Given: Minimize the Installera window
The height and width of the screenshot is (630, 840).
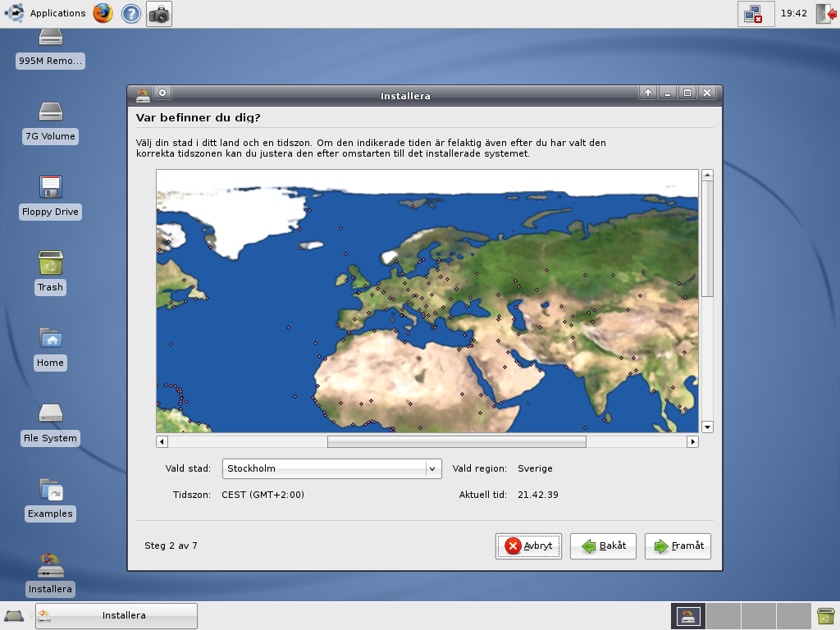Looking at the screenshot, I should coord(668,93).
